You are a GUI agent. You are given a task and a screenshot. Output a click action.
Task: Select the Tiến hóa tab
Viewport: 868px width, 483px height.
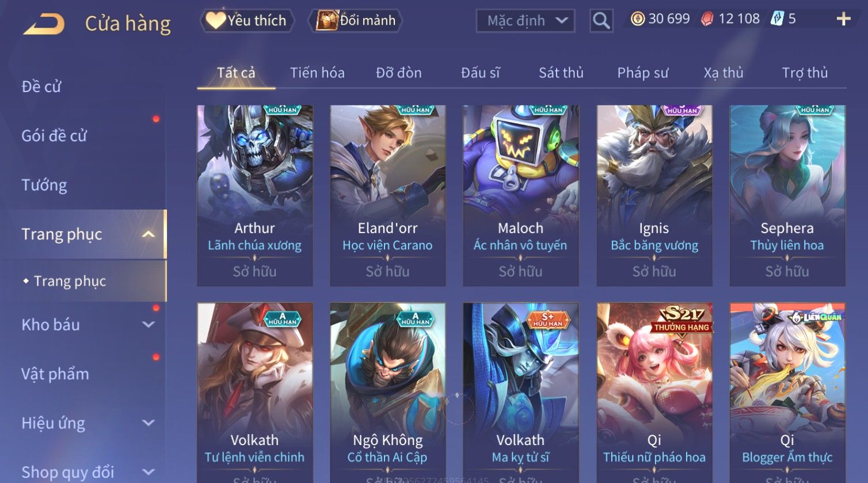317,73
